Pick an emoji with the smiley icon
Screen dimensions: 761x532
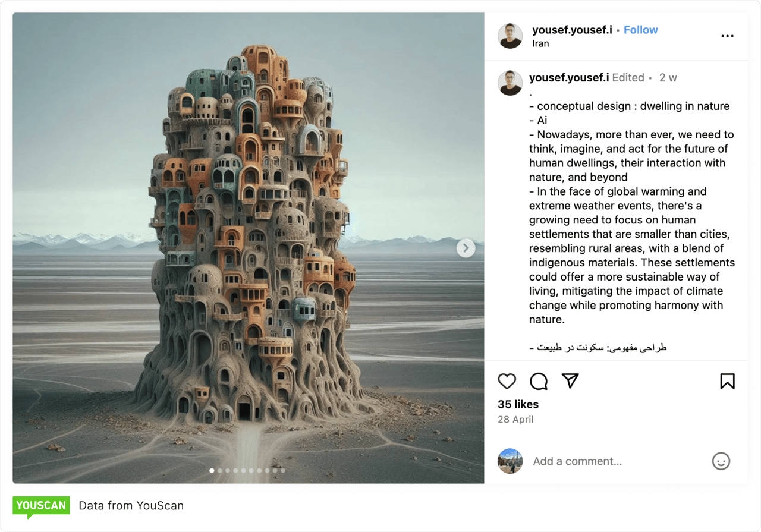pyautogui.click(x=721, y=461)
